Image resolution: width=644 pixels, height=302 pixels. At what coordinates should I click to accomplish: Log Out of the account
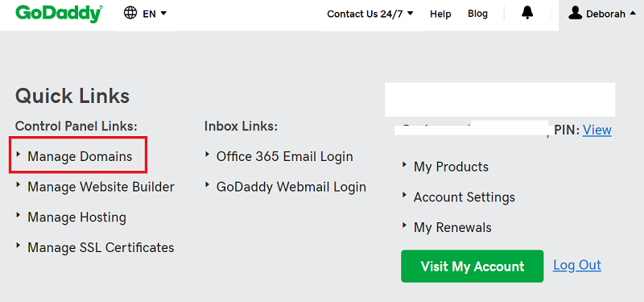(x=577, y=265)
